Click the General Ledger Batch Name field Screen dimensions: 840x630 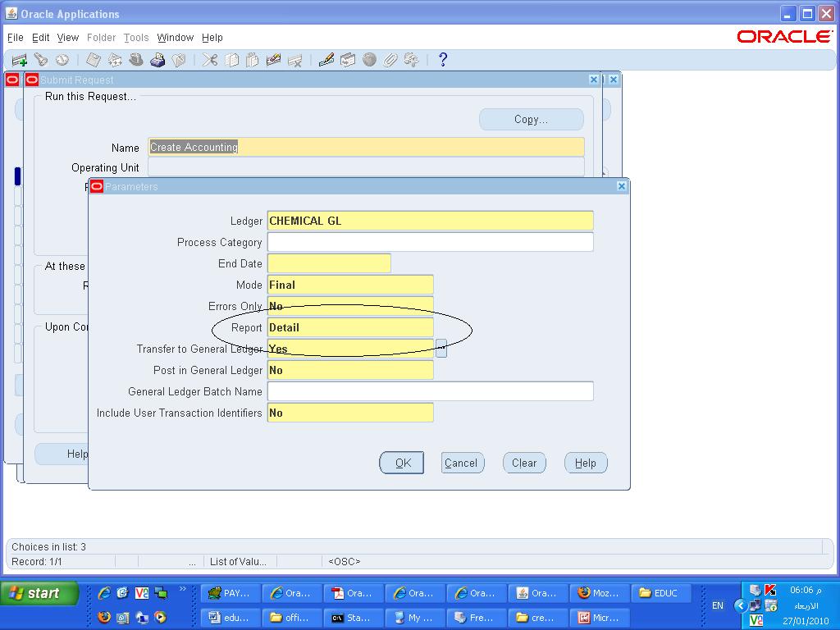[x=430, y=392]
